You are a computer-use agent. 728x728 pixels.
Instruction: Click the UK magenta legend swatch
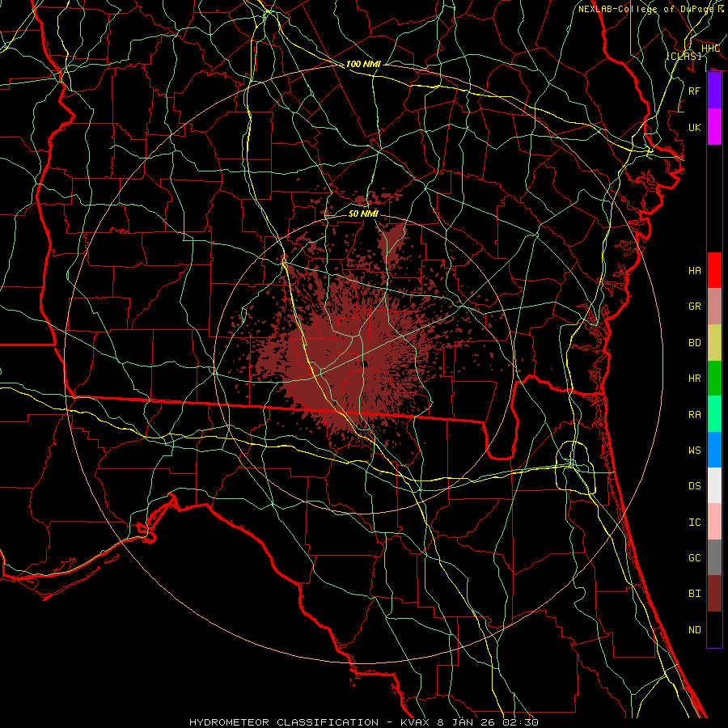coord(714,127)
